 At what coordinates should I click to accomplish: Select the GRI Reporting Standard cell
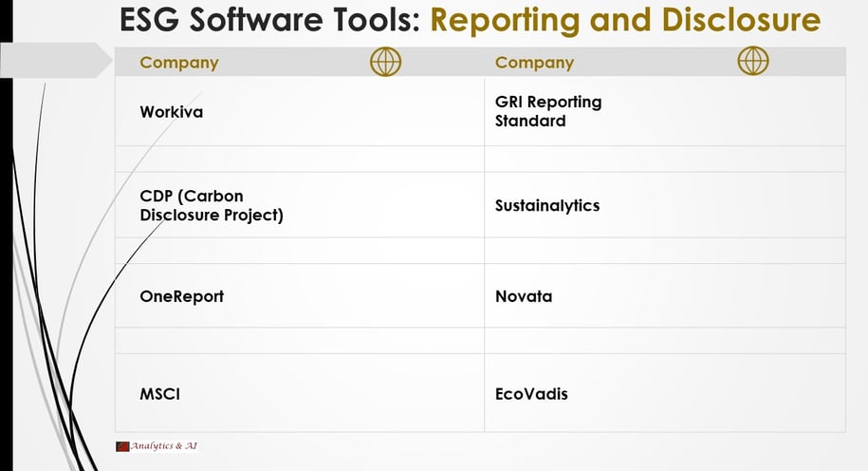(665, 111)
